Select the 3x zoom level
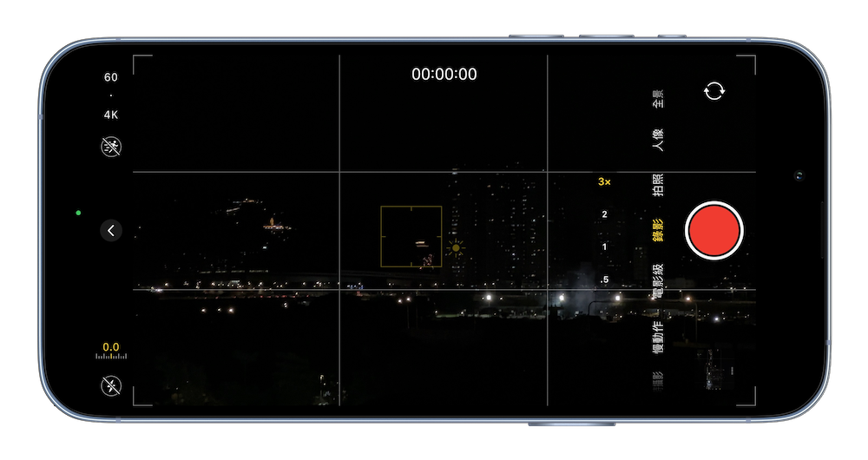 coord(604,182)
